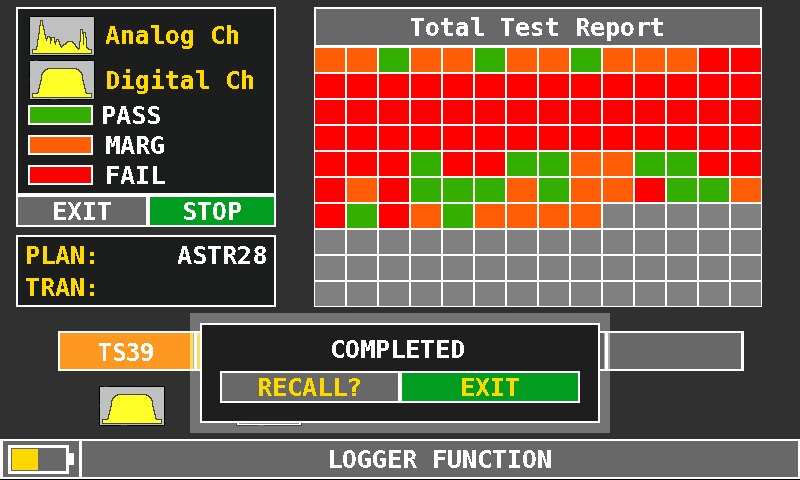Viewport: 800px width, 480px height.
Task: Click the digital channel icon below TS39
Action: [x=132, y=406]
